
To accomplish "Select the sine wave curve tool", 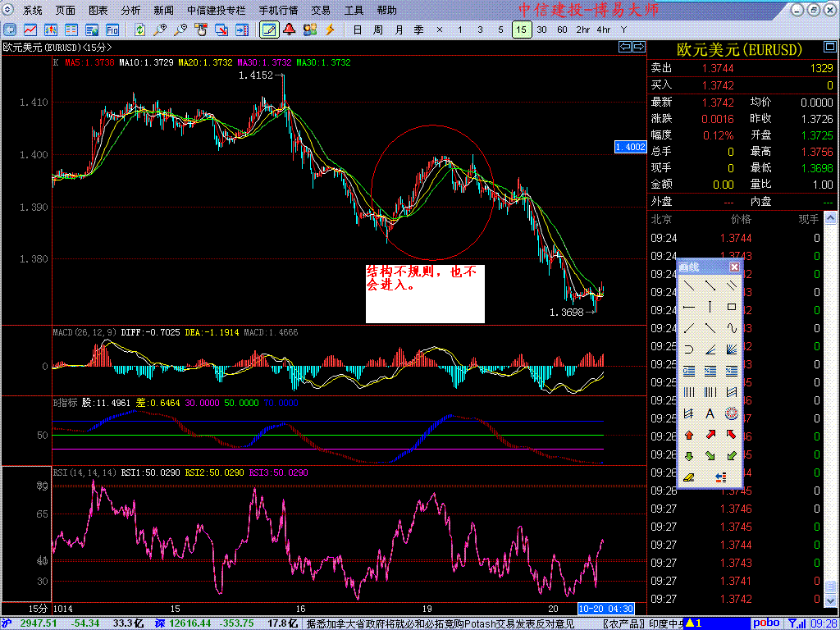I will (731, 328).
